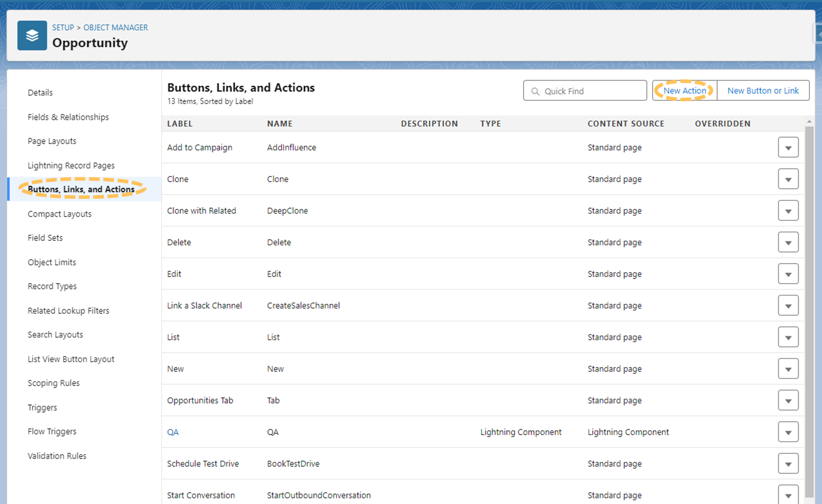Select Fields & Relationships in sidebar
The height and width of the screenshot is (504, 822).
point(68,117)
